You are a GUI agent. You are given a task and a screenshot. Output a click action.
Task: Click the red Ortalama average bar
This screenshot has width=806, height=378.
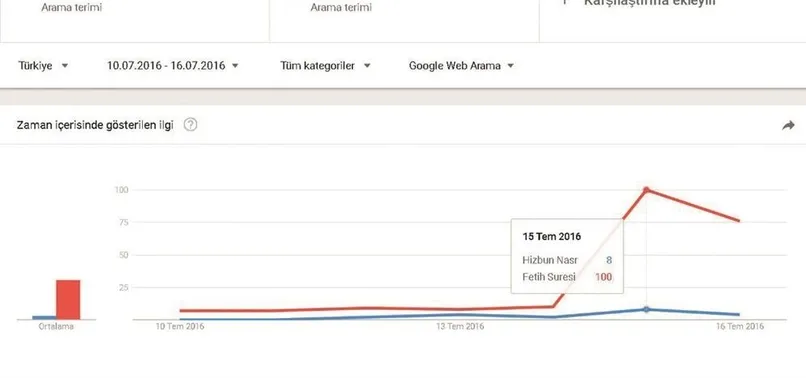coord(68,300)
